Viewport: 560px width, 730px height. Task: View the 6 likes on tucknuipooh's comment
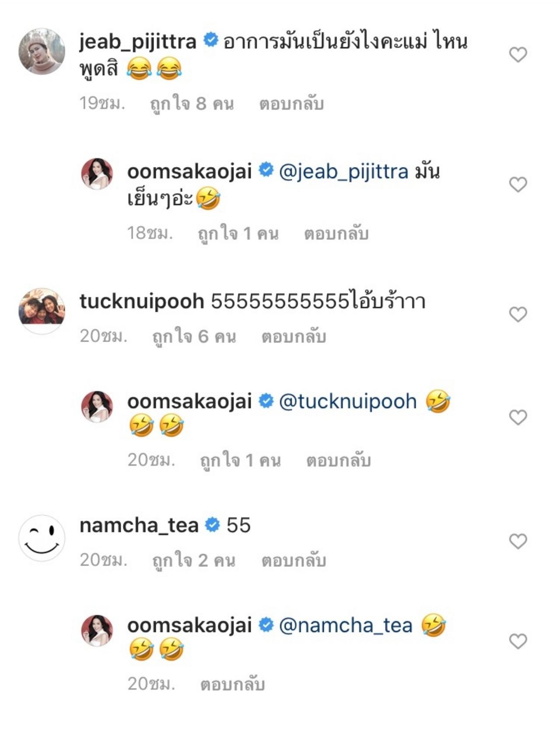194,337
